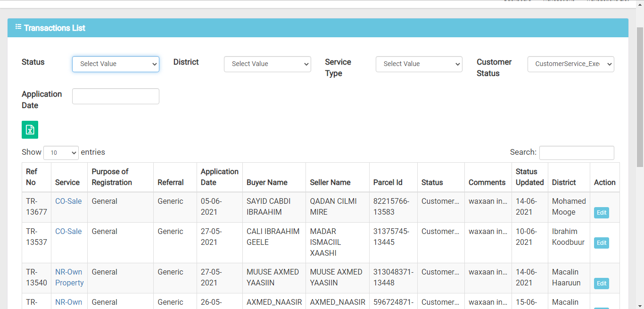644x309 pixels.
Task: Sort by Buyer Name column header
Action: 274,177
